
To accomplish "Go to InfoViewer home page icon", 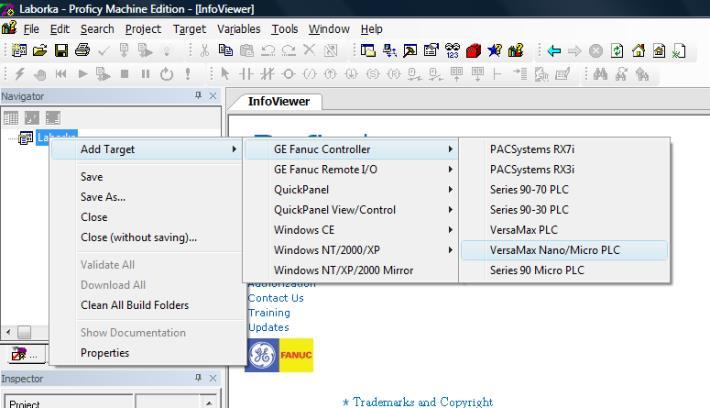I will point(638,51).
